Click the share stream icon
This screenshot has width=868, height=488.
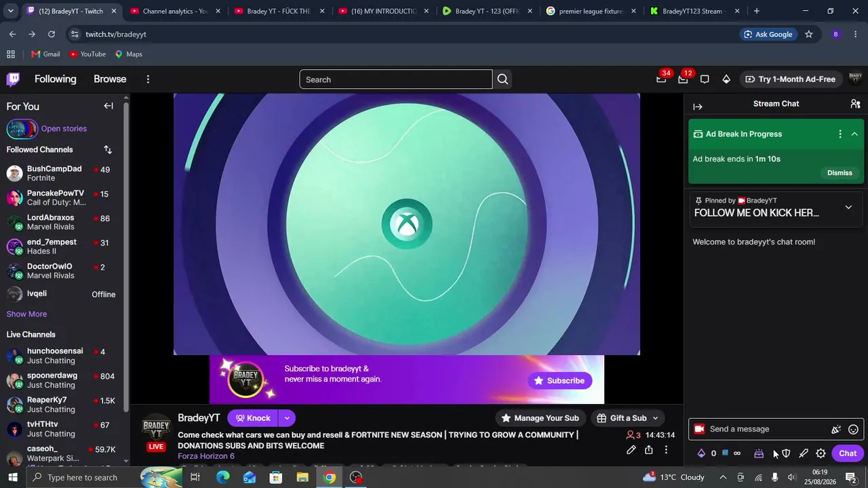point(649,450)
